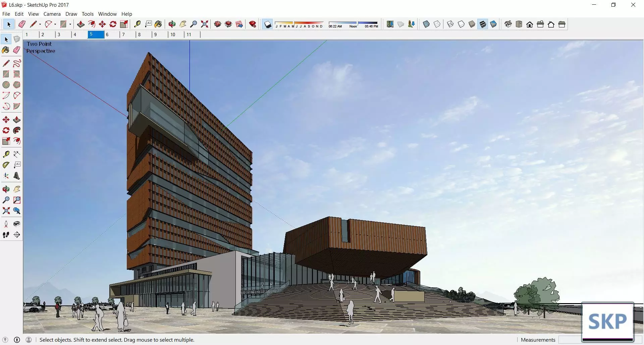The image size is (644, 345).
Task: Toggle Shadows on/off button
Action: pyautogui.click(x=267, y=24)
